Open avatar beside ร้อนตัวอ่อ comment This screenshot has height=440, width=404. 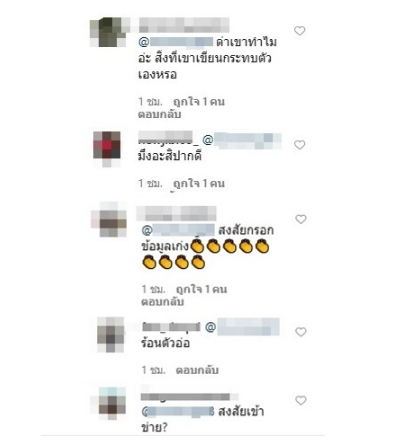click(110, 335)
